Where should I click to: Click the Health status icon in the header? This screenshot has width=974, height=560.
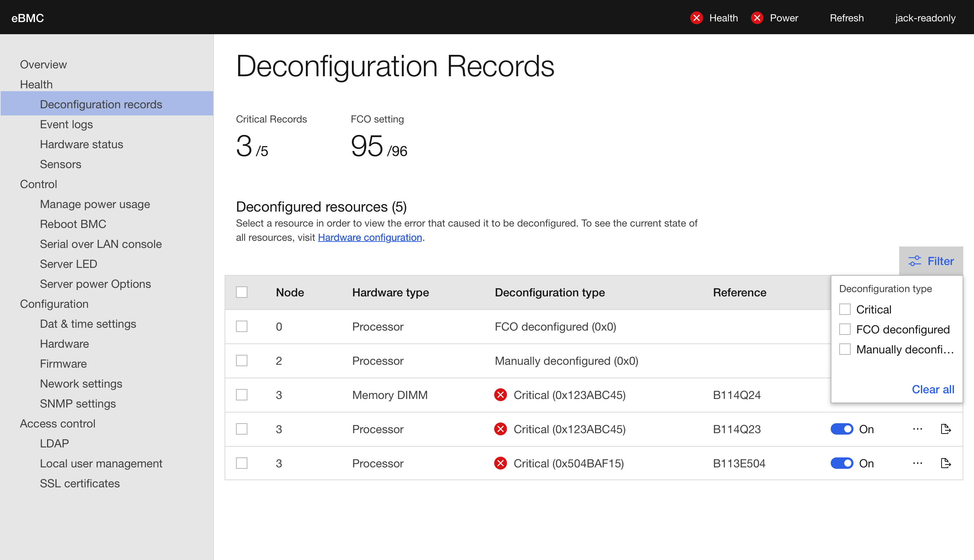click(697, 17)
